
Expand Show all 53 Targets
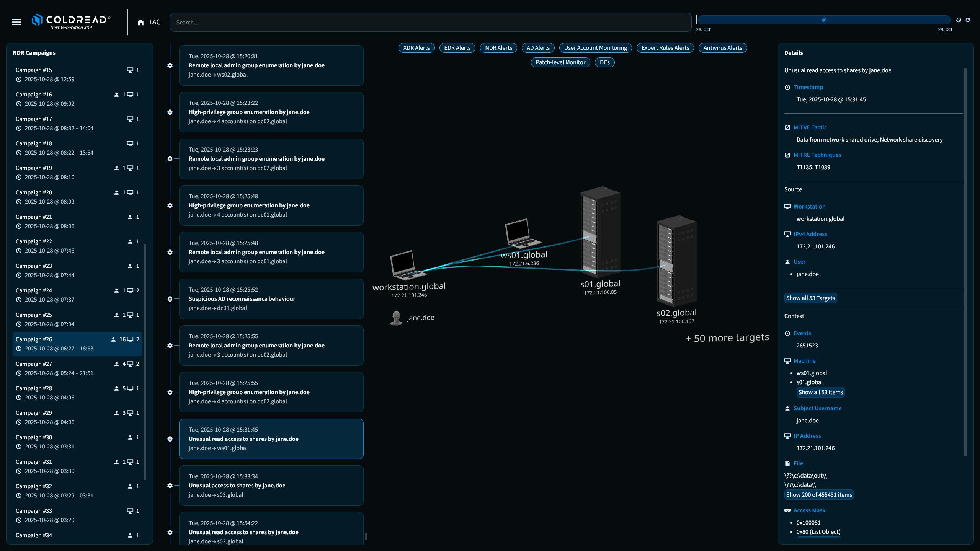pos(810,298)
